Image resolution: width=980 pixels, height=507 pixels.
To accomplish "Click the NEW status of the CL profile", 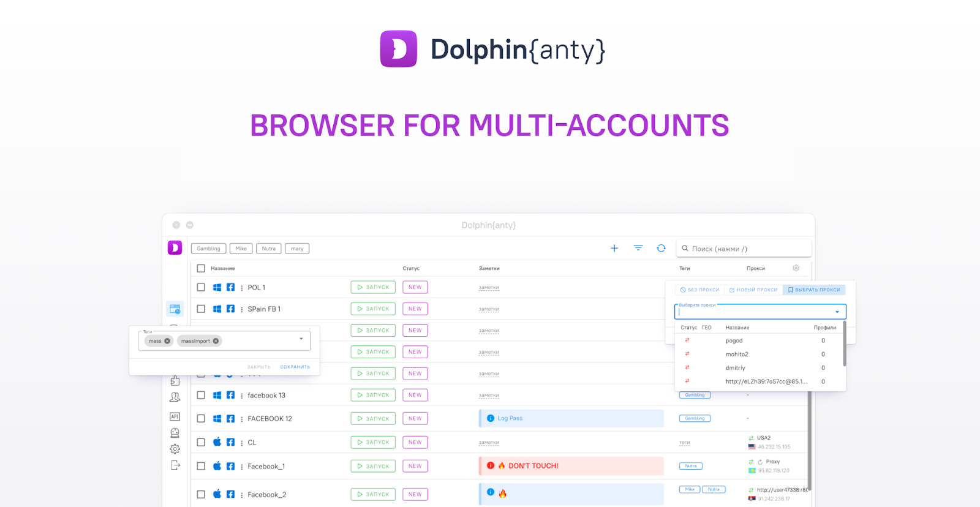I will coord(415,442).
